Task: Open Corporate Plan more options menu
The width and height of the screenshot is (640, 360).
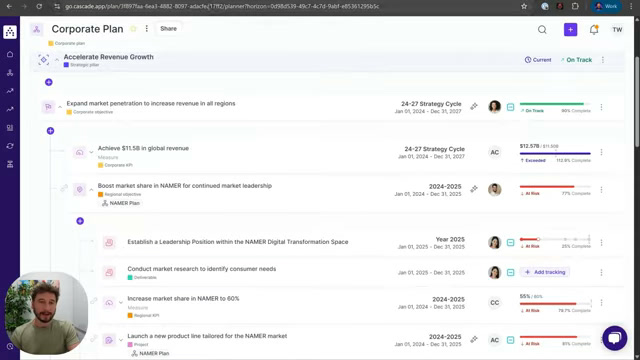Action: [147, 29]
